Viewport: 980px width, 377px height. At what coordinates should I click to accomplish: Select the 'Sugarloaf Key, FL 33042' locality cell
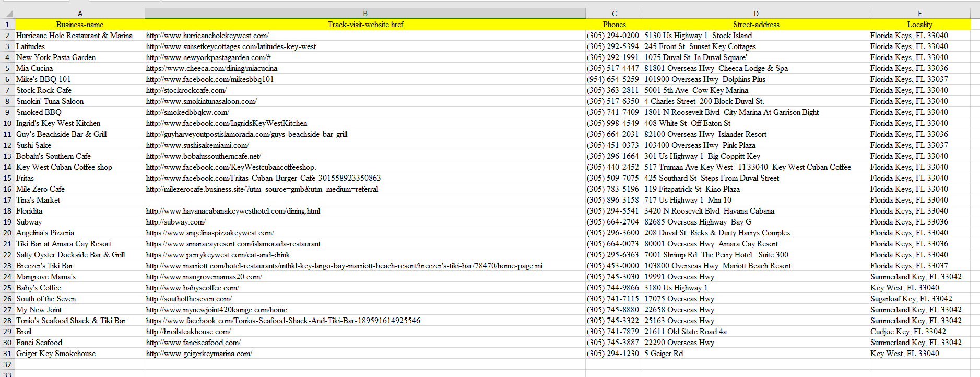coord(919,299)
